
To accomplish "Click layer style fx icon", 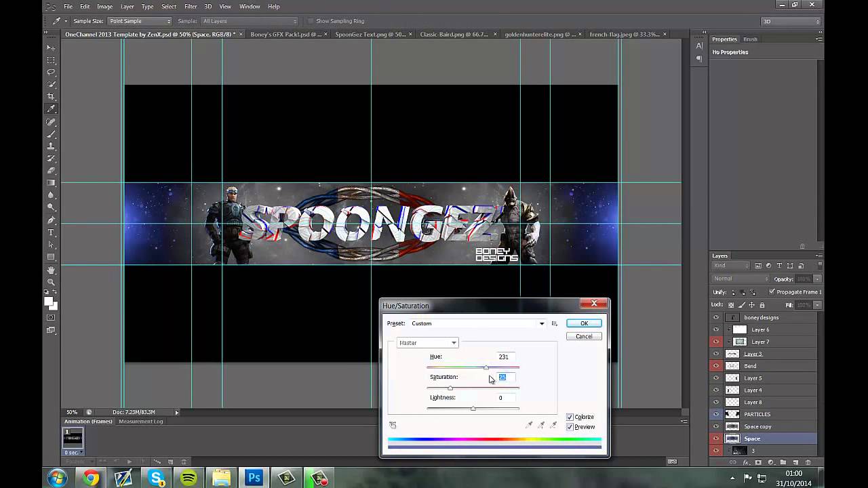I will 745,462.
